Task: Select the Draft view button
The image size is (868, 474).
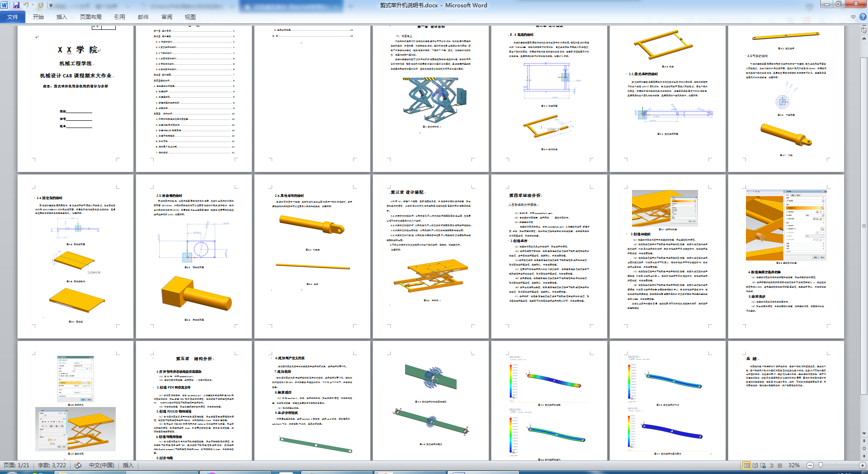Action: 779,465
